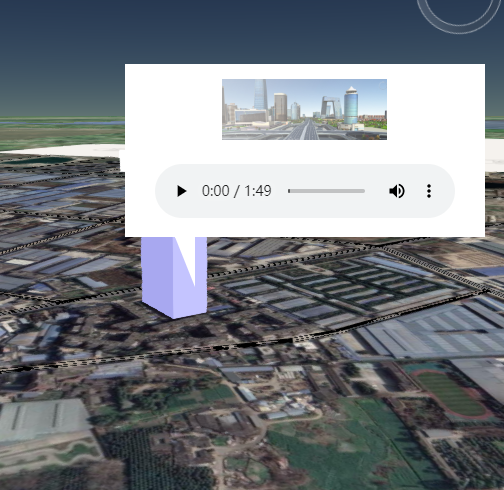Image resolution: width=504 pixels, height=490 pixels.
Task: Select the large white-roofed warehouse on the map
Action: point(43,421)
